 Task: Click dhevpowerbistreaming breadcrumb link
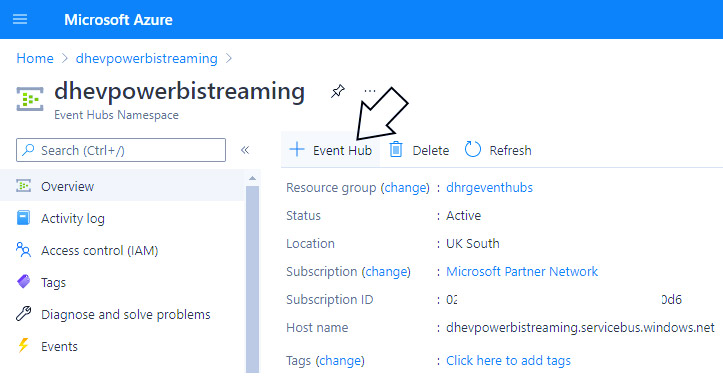coord(147,59)
